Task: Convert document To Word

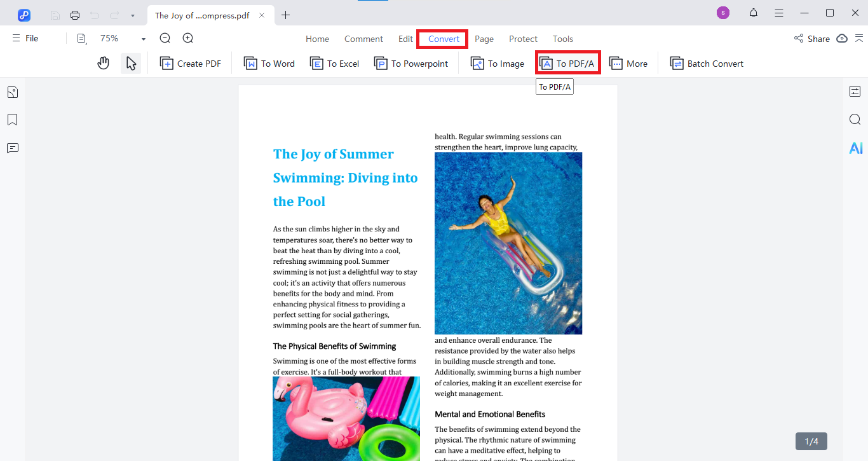Action: click(269, 63)
